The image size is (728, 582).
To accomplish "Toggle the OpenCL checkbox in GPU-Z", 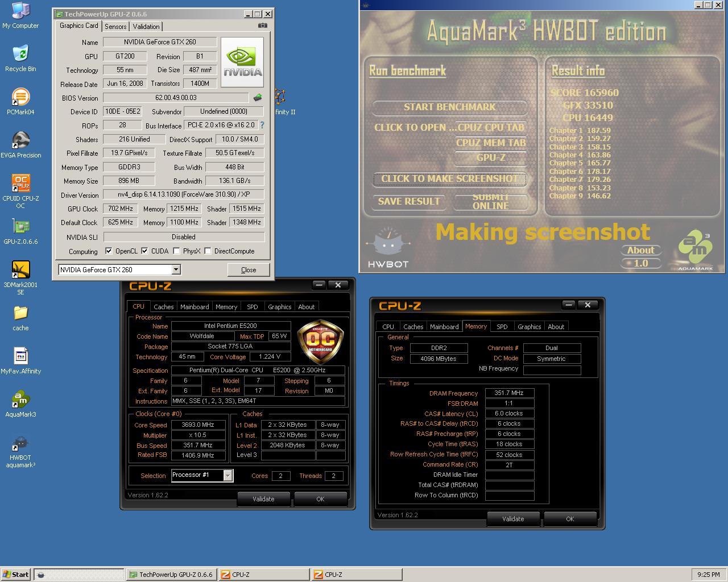I will pos(109,251).
